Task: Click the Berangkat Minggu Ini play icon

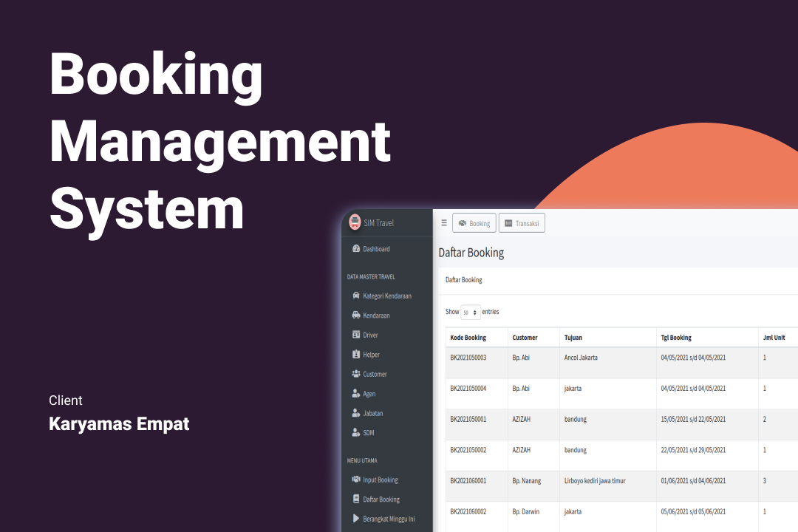Action: [356, 519]
